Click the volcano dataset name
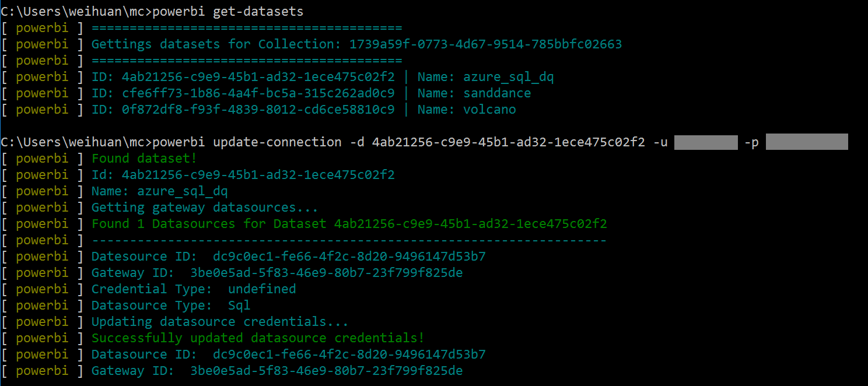868x386 pixels. pyautogui.click(x=489, y=110)
